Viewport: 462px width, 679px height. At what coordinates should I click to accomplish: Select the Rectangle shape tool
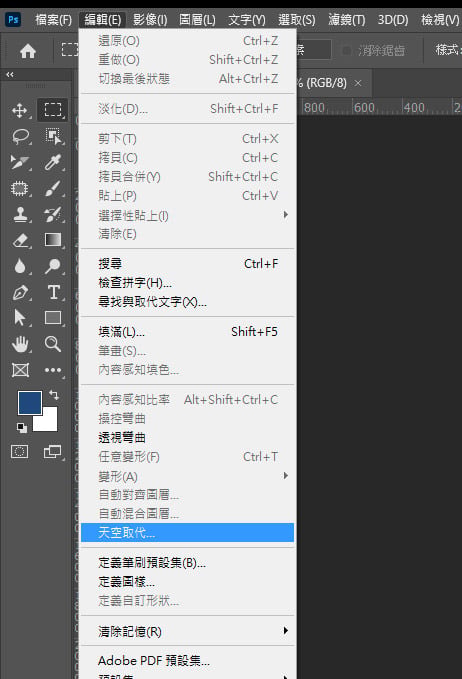[53, 318]
